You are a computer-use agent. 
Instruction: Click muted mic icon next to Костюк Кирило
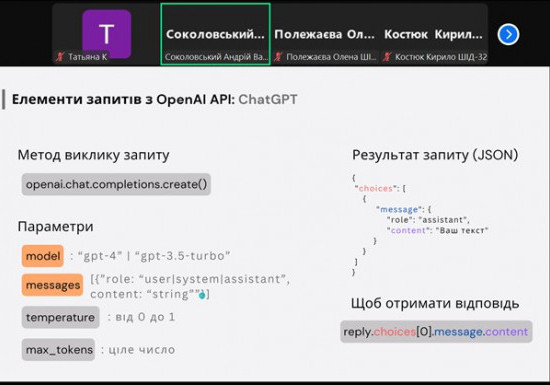coord(387,56)
